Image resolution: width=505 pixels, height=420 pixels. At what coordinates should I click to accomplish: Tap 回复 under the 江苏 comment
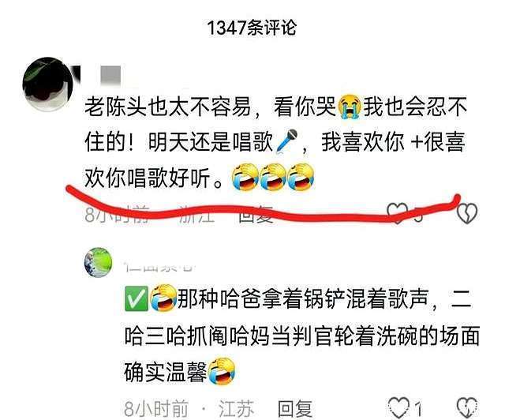pos(295,408)
